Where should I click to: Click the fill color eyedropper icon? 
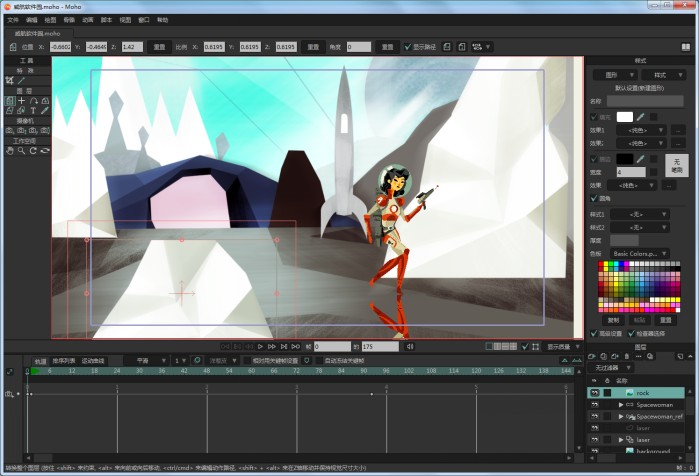pos(641,117)
